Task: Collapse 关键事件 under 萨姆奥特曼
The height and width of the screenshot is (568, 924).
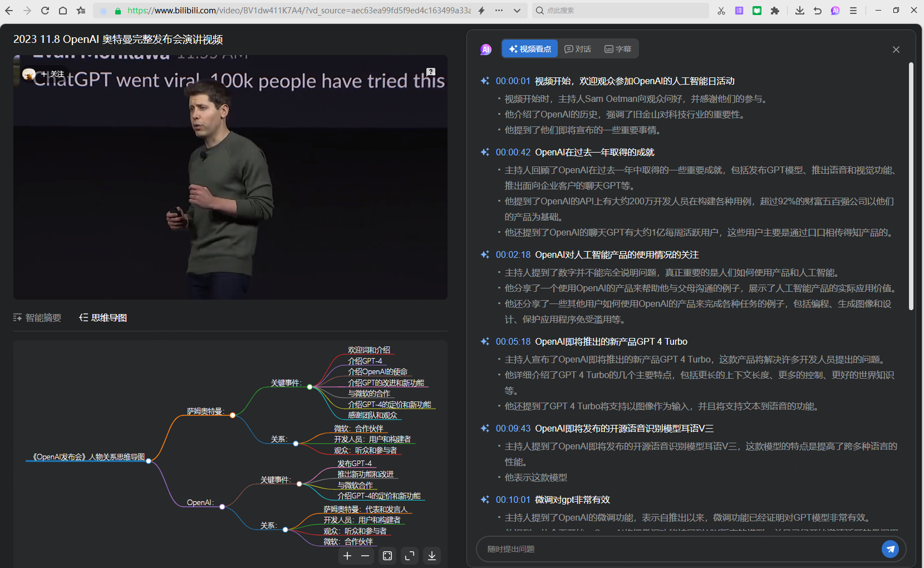Action: click(309, 387)
